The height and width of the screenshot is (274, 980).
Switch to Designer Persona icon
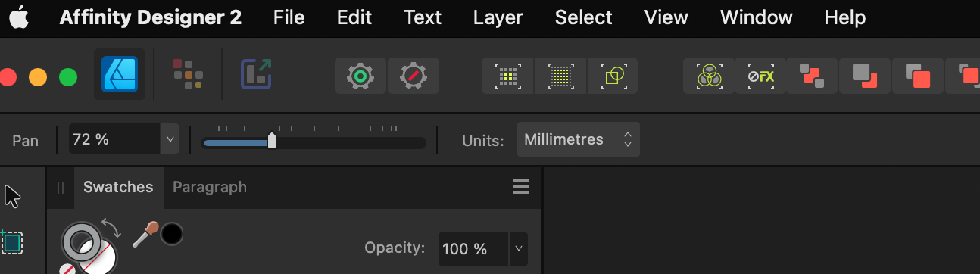120,75
